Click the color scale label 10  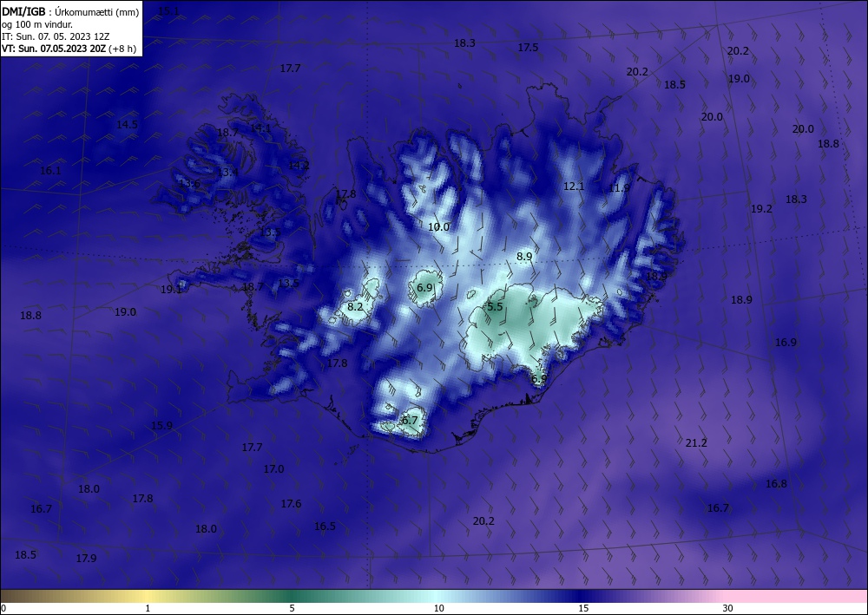point(438,608)
